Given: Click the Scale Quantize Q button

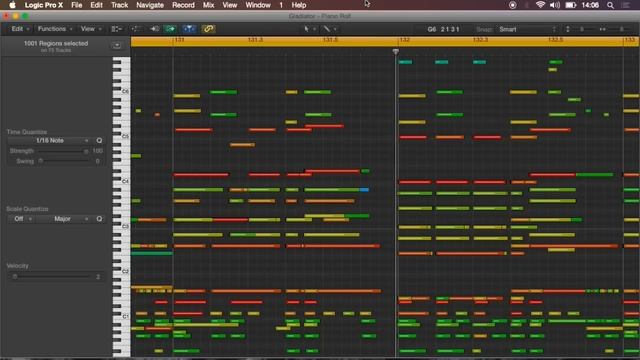Looking at the screenshot, I should point(99,219).
